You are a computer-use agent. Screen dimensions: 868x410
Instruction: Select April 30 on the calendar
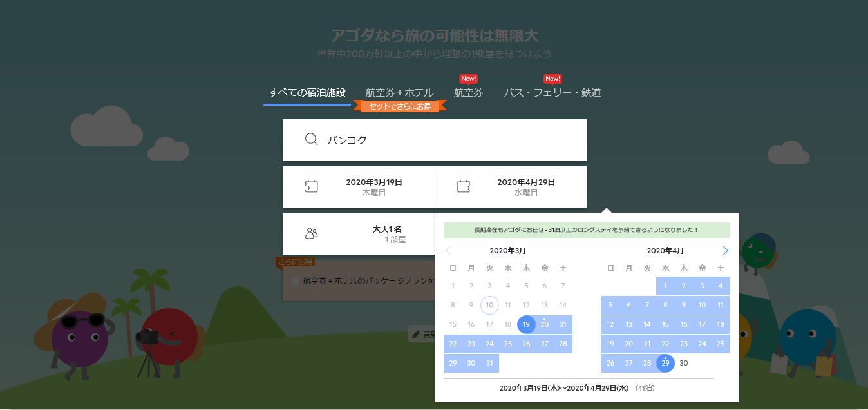[x=683, y=363]
